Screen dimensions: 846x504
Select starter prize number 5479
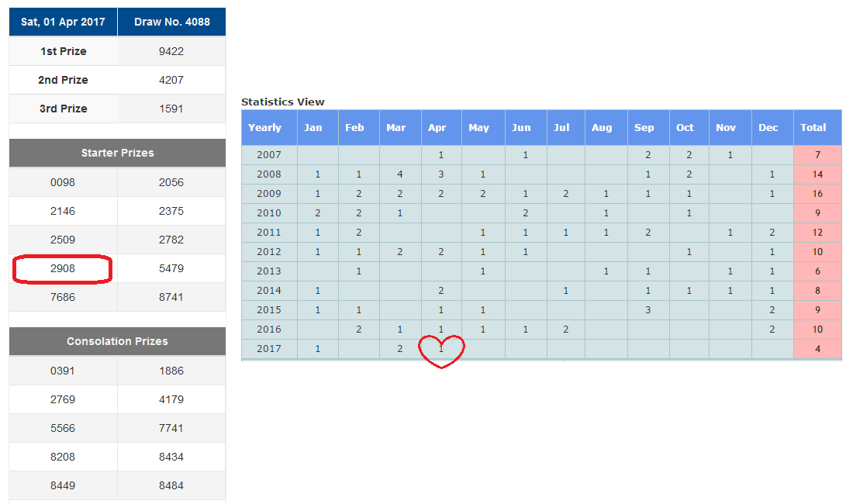point(171,268)
